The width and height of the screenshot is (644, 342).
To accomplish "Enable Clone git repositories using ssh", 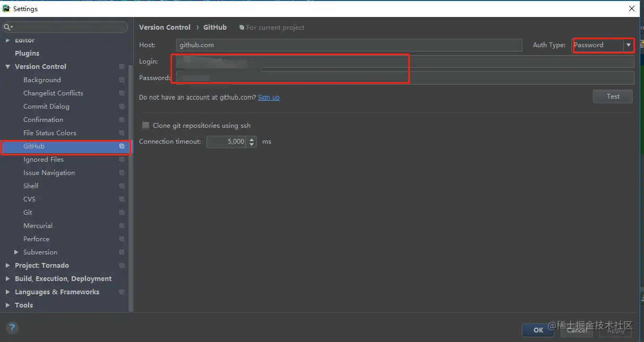I will click(145, 126).
